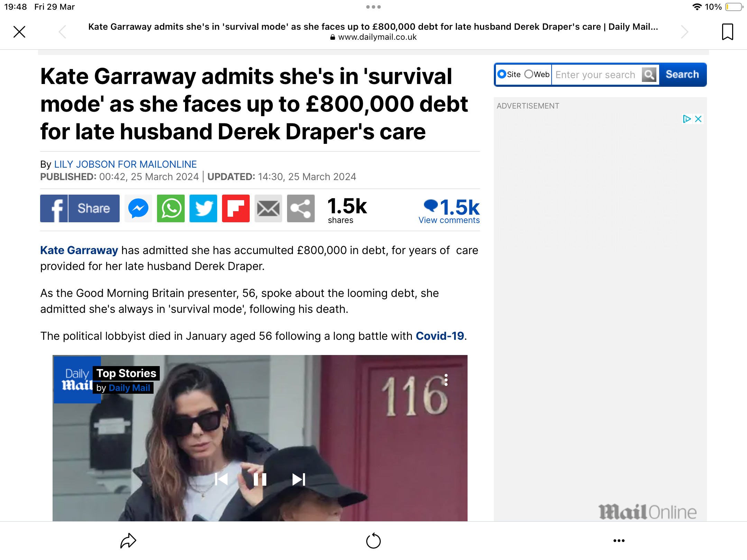Reload page with refresh icon

[x=373, y=541]
